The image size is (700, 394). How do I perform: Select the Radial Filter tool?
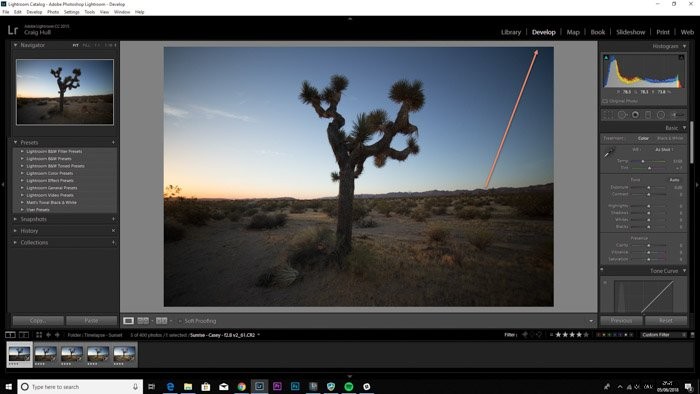coord(661,115)
